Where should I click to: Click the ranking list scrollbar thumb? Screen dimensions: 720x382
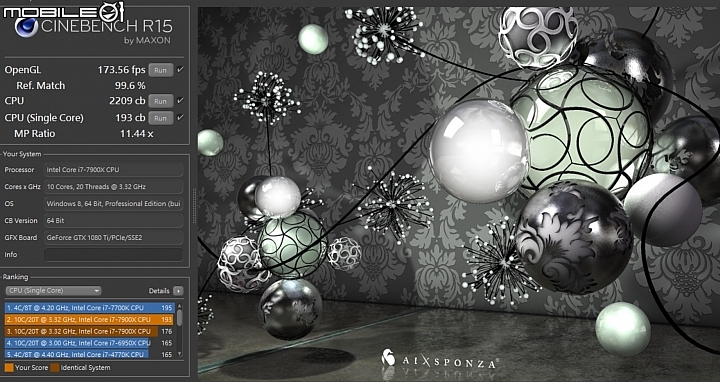coord(180,318)
